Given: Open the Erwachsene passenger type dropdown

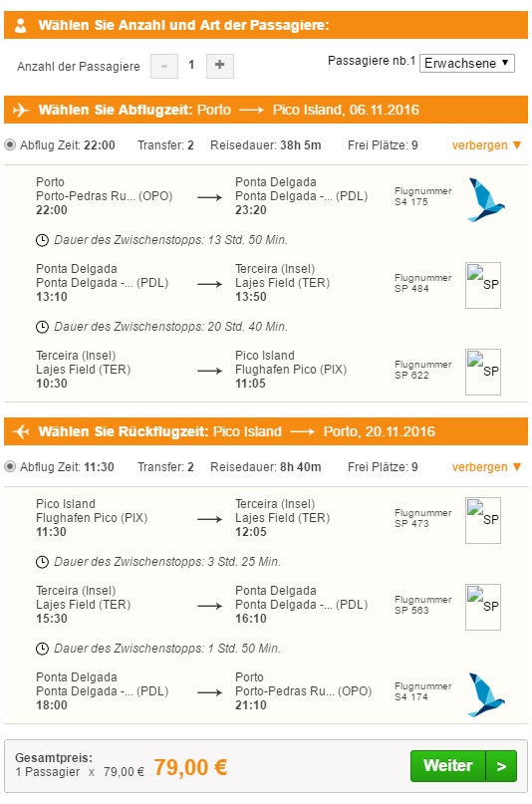Looking at the screenshot, I should pyautogui.click(x=467, y=63).
